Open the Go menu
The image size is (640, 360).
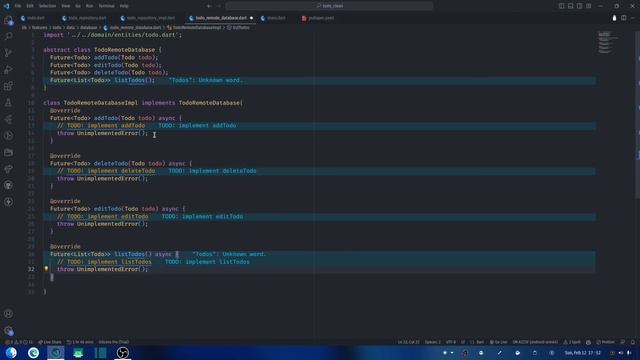[x=78, y=6]
